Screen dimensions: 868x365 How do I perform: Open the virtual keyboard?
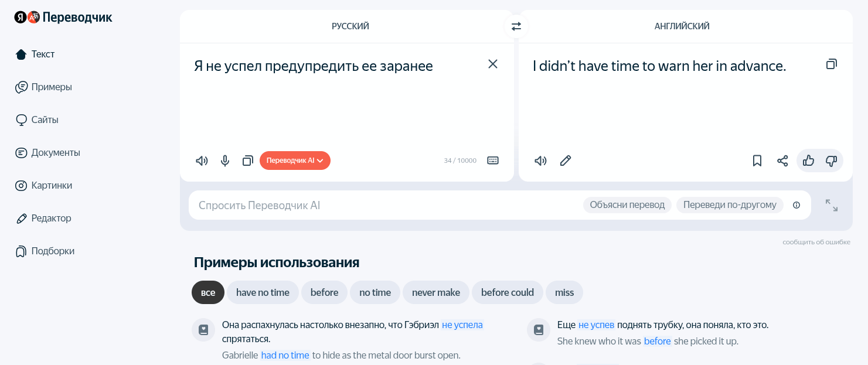(493, 161)
